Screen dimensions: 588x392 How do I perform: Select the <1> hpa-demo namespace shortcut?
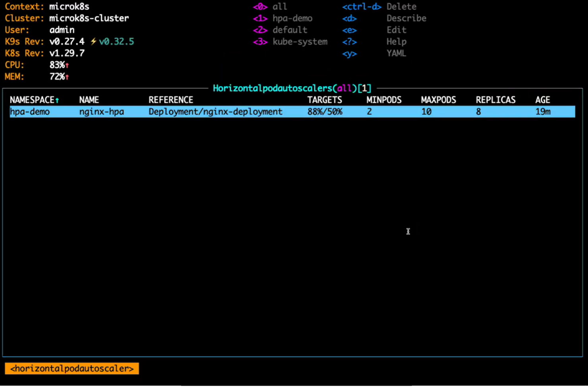[283, 18]
